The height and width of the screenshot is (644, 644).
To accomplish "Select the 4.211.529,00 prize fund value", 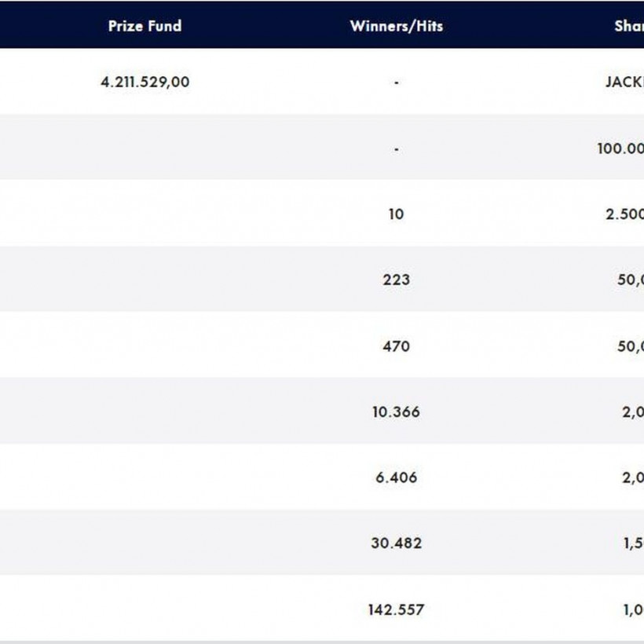I will [x=145, y=82].
